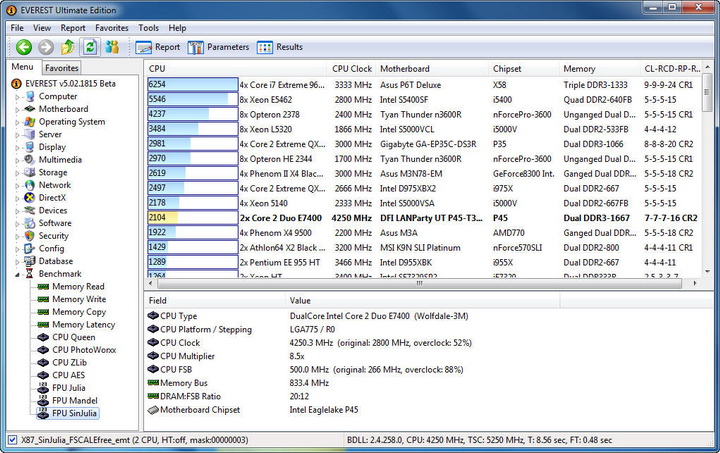This screenshot has width=720, height=453.
Task: Click the Server icon in tree
Action: tap(30, 134)
